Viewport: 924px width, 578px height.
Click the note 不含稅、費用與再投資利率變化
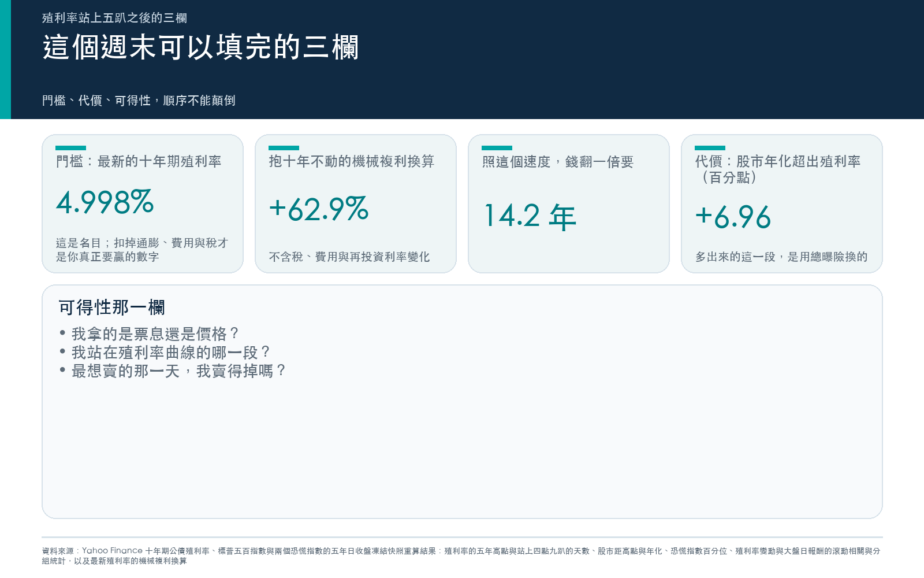pos(349,257)
